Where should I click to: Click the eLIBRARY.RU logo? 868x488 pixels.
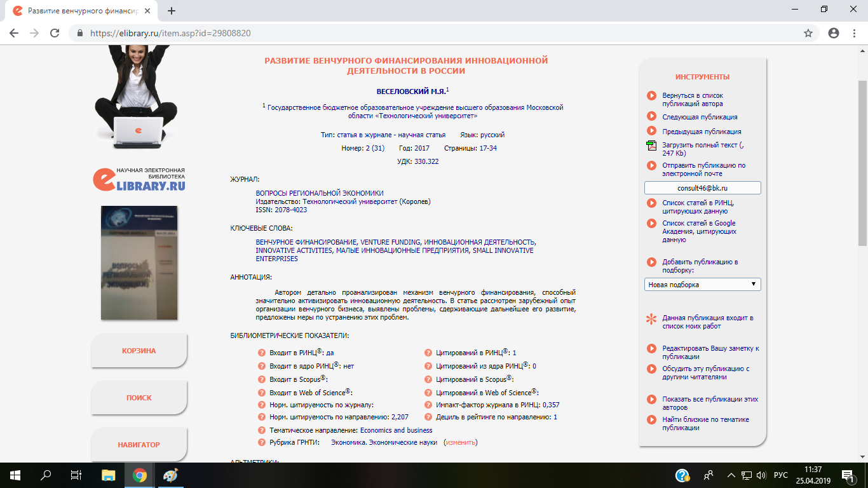(x=139, y=179)
